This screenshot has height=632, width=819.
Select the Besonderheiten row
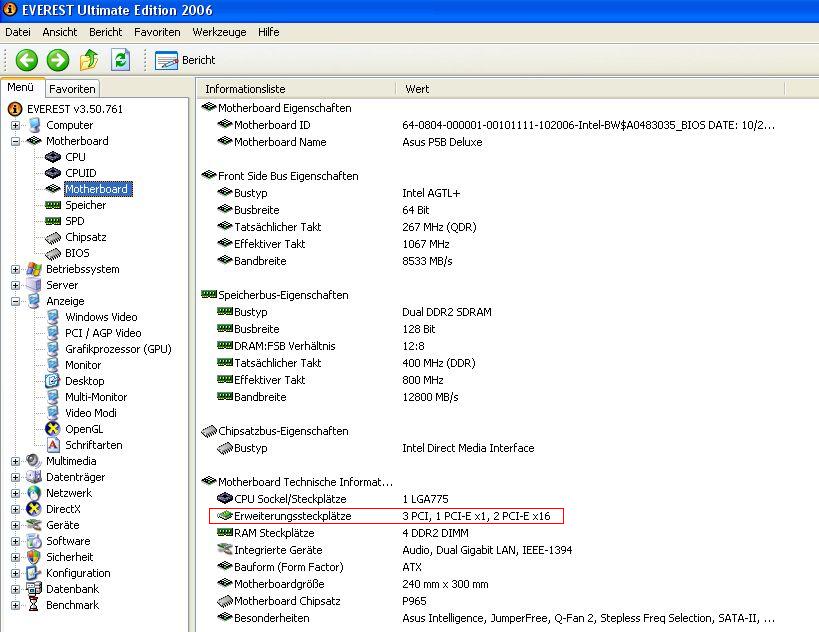tap(495, 618)
